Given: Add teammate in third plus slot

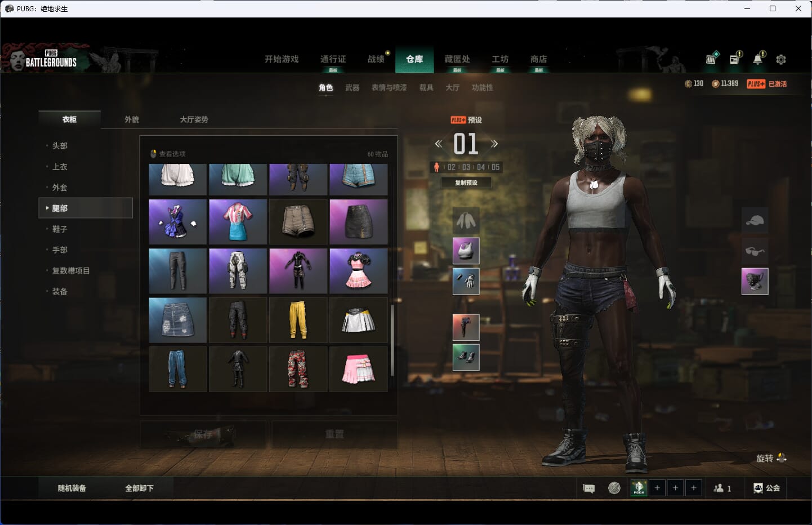Looking at the screenshot, I should point(694,488).
